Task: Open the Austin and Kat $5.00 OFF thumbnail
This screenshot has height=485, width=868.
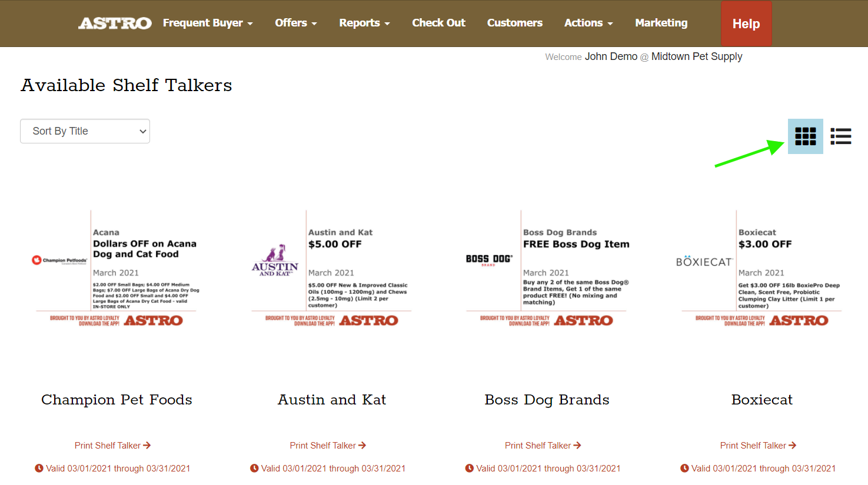Action: click(332, 269)
